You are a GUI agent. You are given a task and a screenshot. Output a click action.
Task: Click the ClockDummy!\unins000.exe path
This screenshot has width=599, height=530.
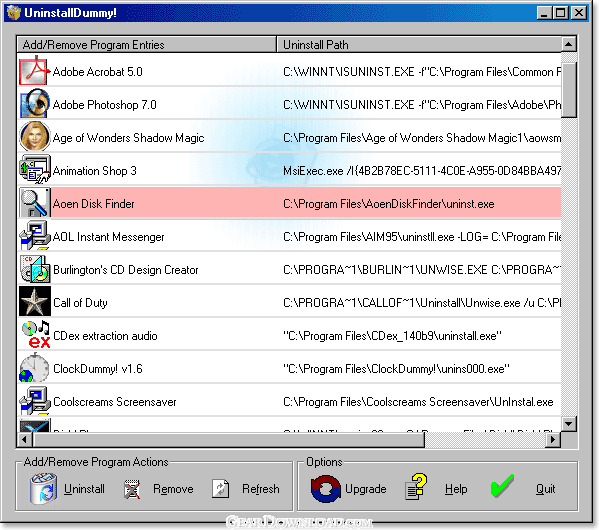click(396, 369)
